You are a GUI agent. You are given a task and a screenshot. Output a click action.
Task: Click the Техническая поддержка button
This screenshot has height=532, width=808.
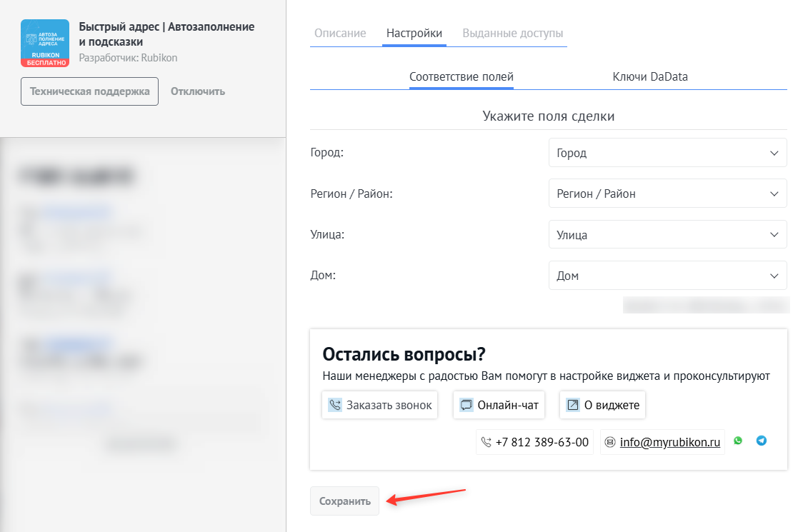pyautogui.click(x=90, y=91)
